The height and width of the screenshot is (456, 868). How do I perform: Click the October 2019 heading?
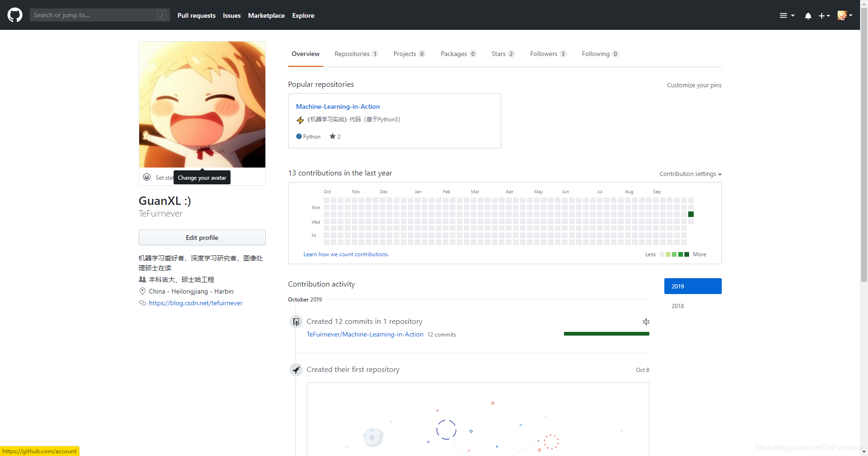click(305, 300)
